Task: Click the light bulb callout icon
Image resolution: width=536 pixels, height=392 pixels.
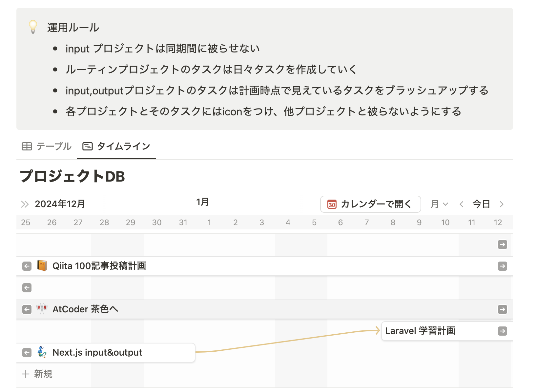Action: (33, 27)
